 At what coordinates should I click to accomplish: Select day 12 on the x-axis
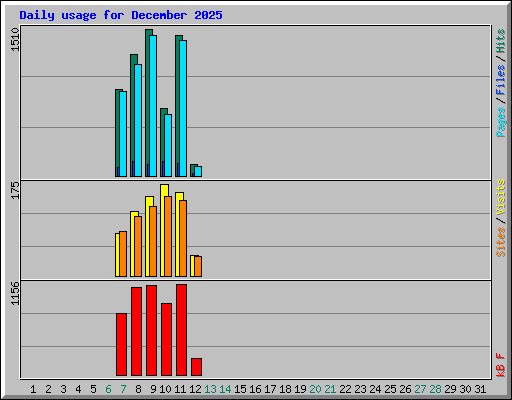(x=195, y=389)
